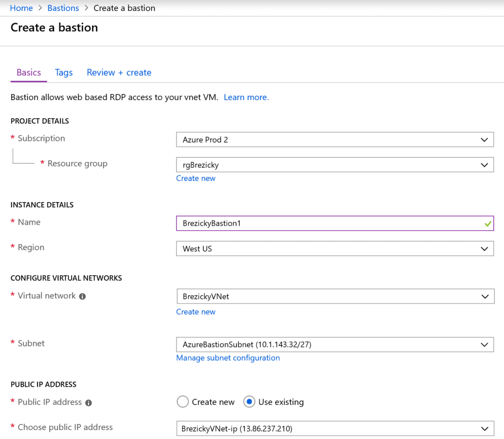This screenshot has height=439, width=504.
Task: Navigate to the Bastions breadcrumb
Action: pyautogui.click(x=63, y=8)
